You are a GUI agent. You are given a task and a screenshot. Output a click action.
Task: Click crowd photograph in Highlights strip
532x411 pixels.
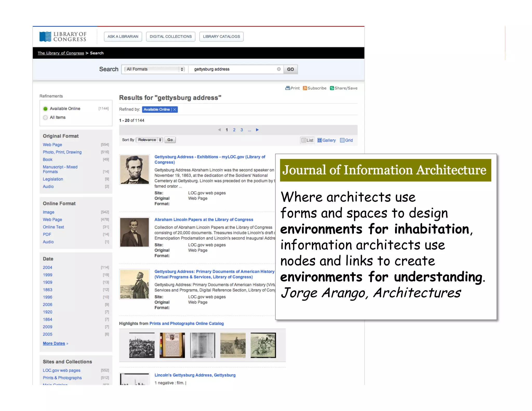tap(142, 345)
